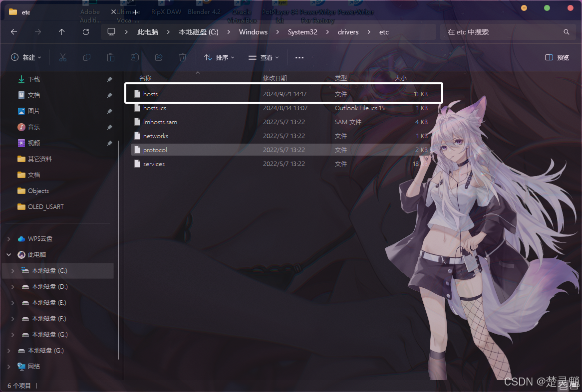Select the services file name
Image resolution: width=582 pixels, height=392 pixels.
154,164
